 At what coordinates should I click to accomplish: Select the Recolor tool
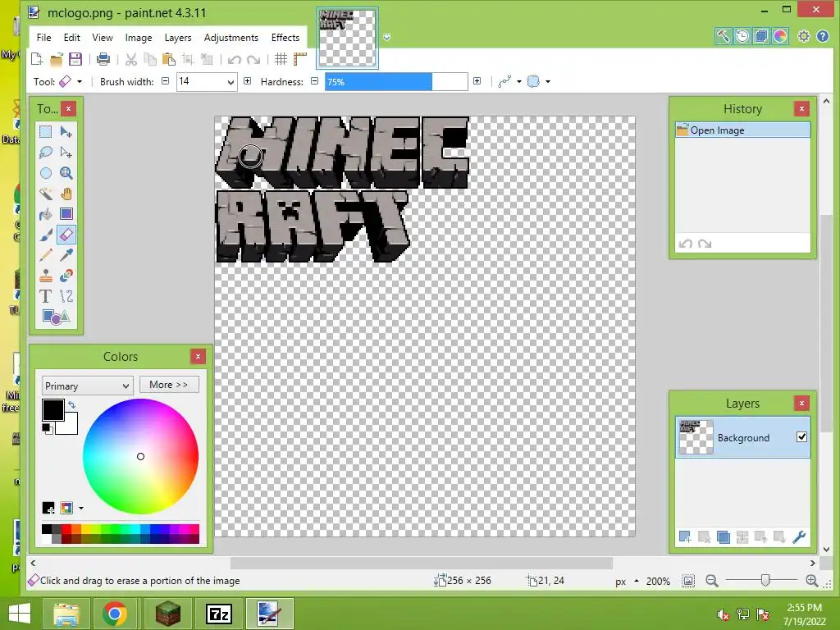[x=66, y=276]
